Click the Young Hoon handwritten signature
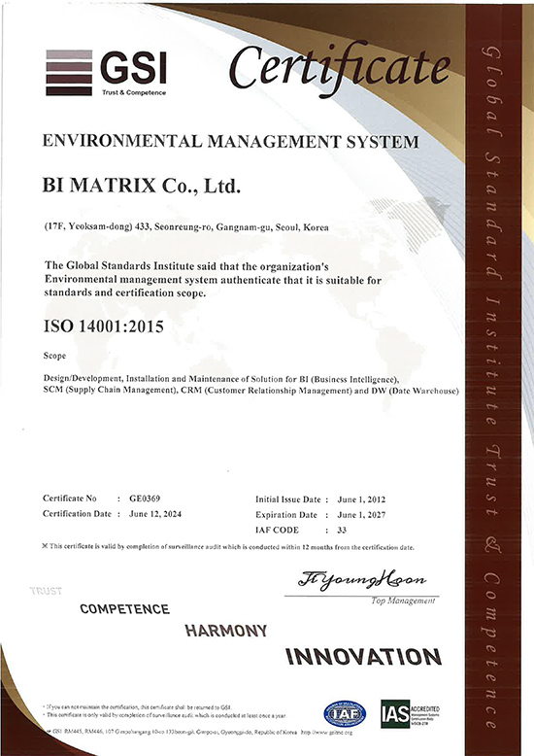Viewport: 534px width, 756px height. pyautogui.click(x=362, y=579)
